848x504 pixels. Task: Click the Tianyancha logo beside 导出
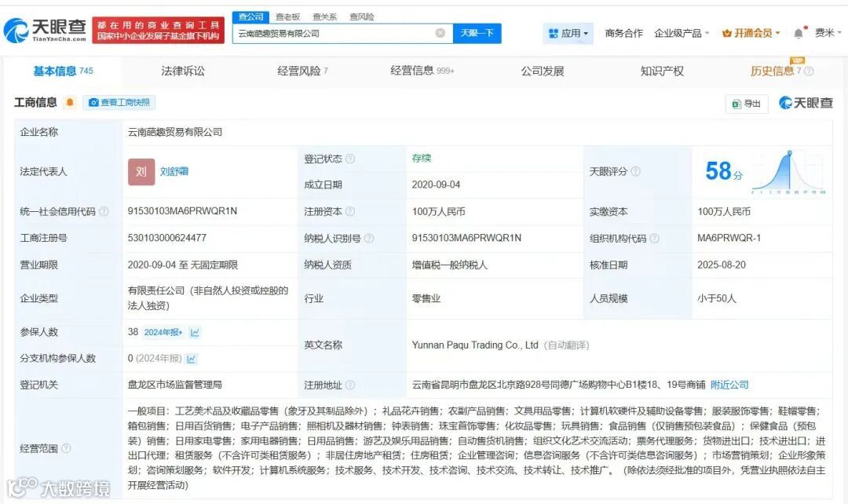[806, 103]
